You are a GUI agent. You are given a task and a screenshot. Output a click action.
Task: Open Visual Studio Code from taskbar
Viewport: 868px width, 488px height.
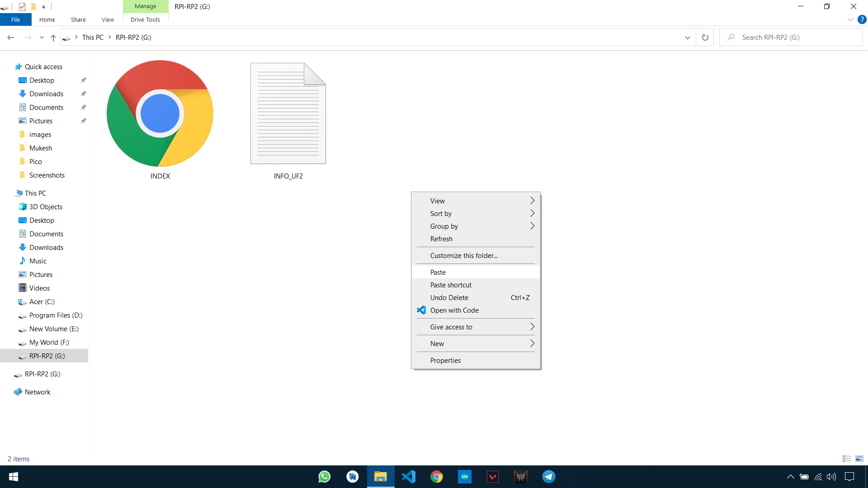[x=409, y=477]
